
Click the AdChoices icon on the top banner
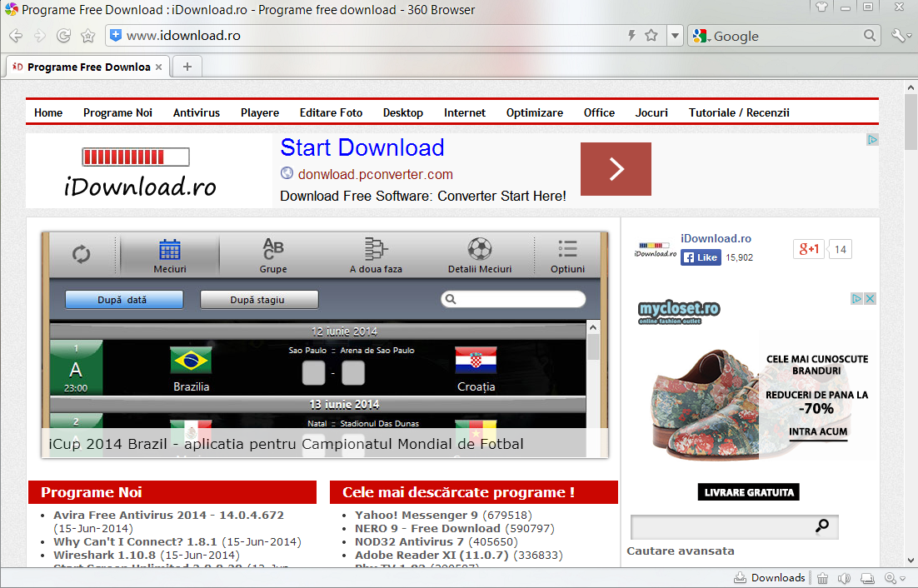(x=872, y=140)
